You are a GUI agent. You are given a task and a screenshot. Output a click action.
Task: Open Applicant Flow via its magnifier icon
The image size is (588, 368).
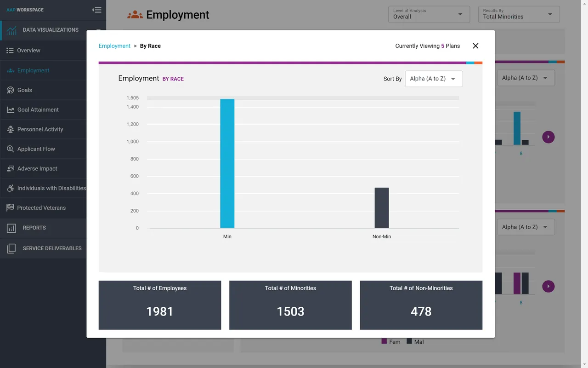click(9, 149)
